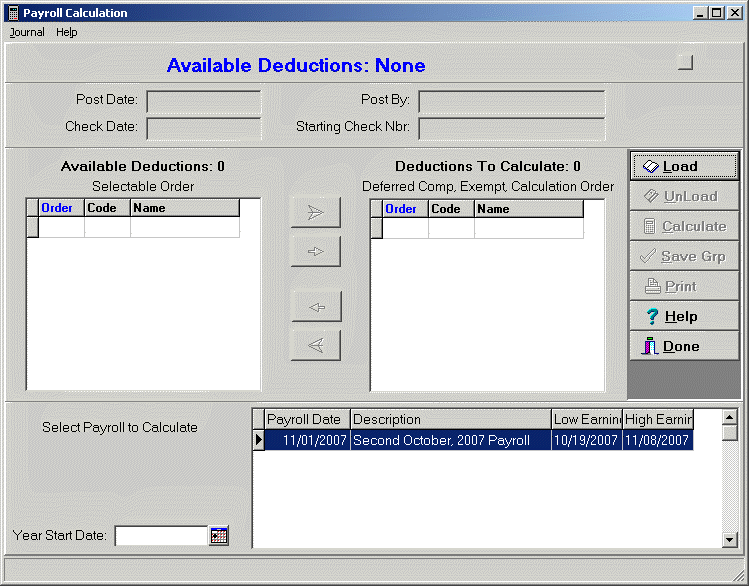Click the Save Grp button

click(x=684, y=256)
